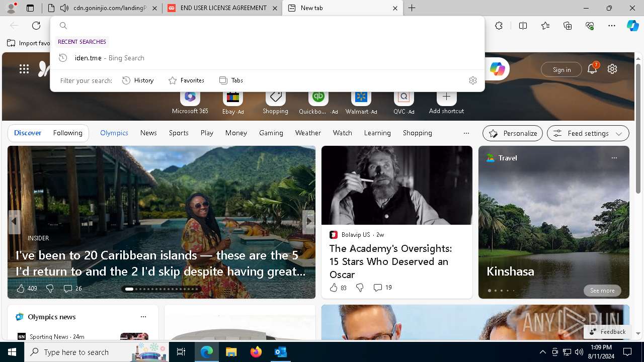Dislike the Caribbean islands article

click(50, 289)
